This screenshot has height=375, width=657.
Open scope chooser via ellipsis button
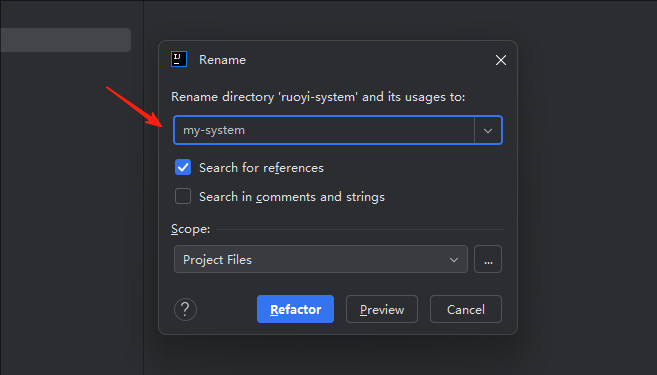tap(488, 259)
